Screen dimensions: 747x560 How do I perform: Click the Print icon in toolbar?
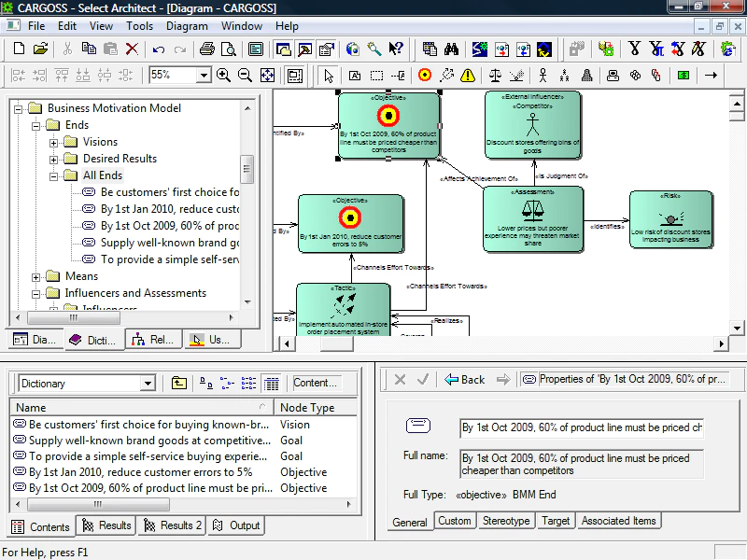206,49
